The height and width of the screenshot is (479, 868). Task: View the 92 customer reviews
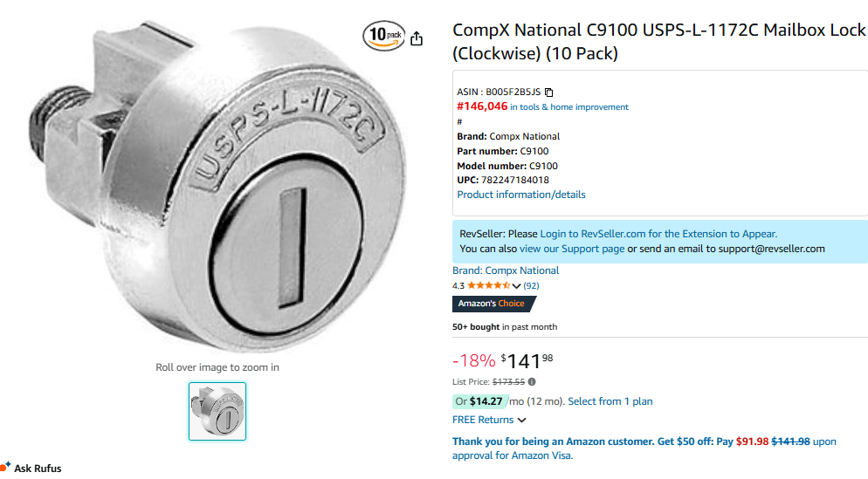[531, 286]
